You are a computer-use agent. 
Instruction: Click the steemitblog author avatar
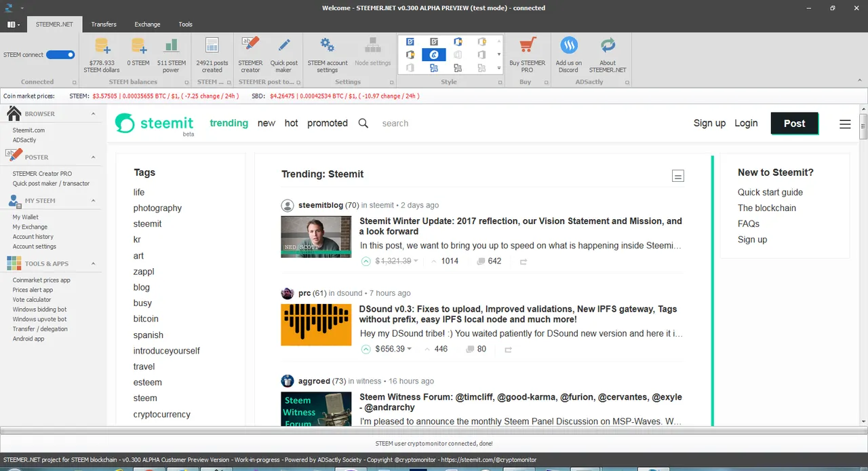pyautogui.click(x=288, y=205)
